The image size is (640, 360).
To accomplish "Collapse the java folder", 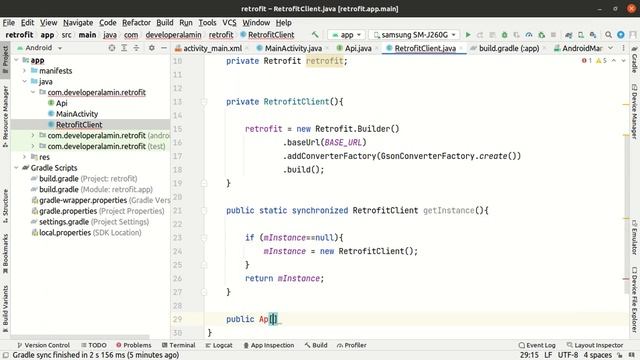I will (24, 81).
